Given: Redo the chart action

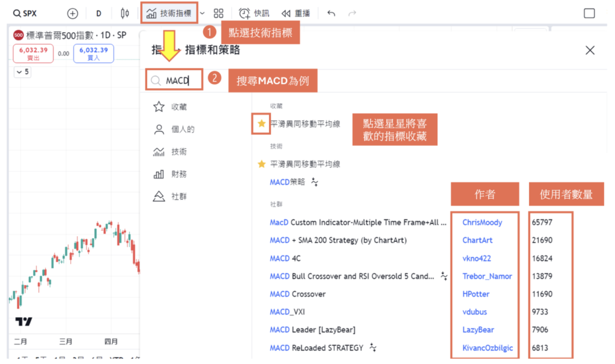Looking at the screenshot, I should (352, 13).
